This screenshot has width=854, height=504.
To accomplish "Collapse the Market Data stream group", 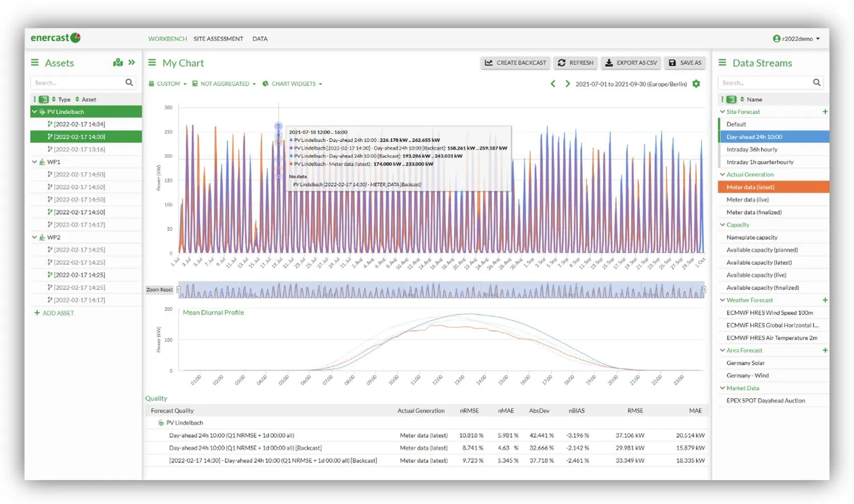I will pos(722,388).
